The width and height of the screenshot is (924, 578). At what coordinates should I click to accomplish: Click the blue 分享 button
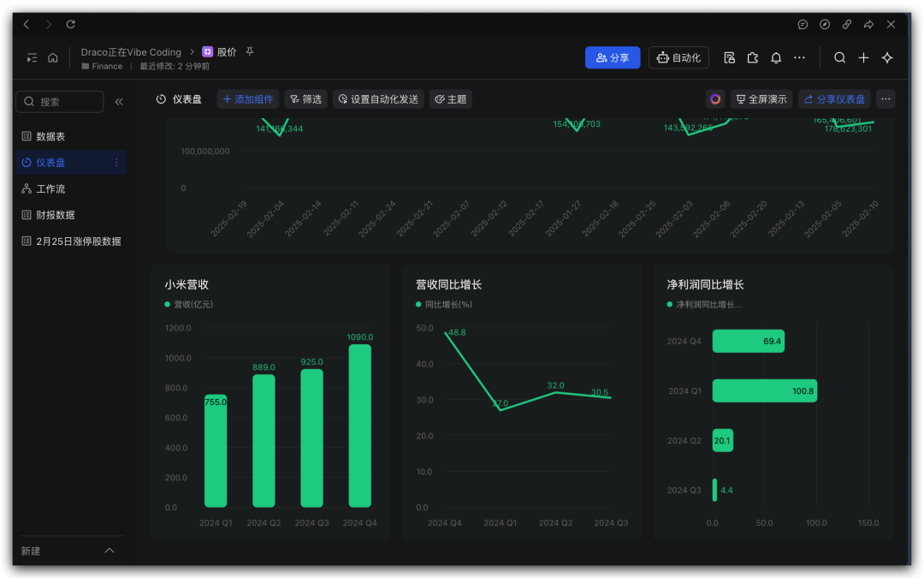coord(613,58)
